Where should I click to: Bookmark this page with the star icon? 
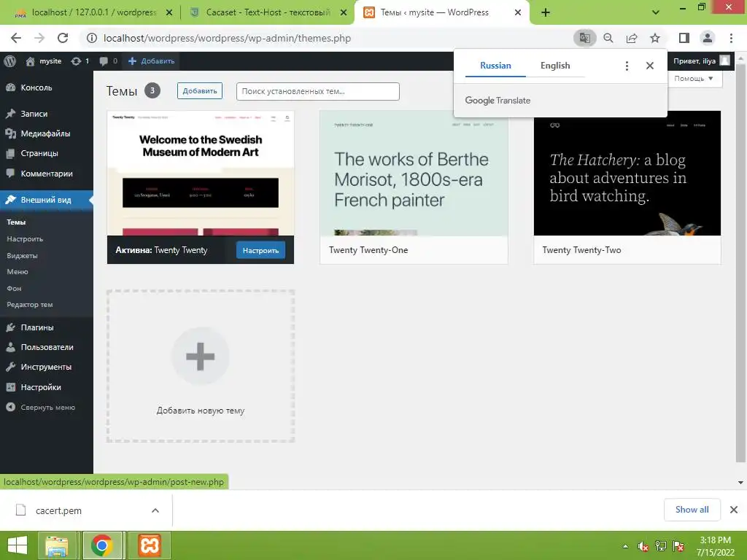655,38
